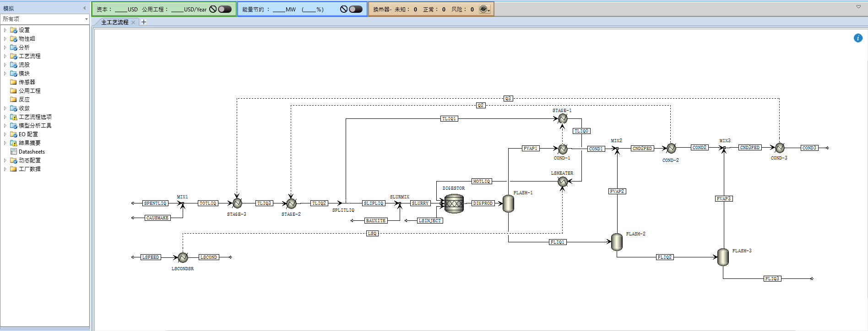The image size is (868, 331).
Task: Switch to the 主工艺流程 tab
Action: pos(114,22)
